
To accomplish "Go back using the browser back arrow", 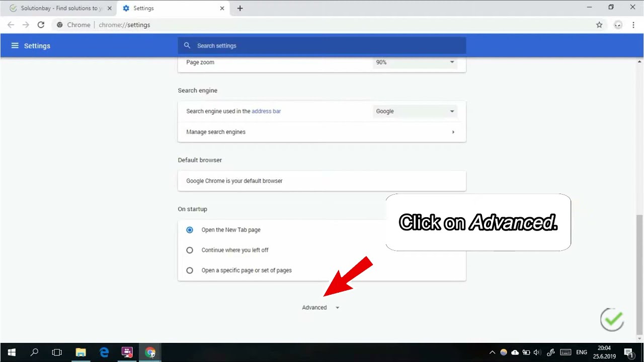I will coord(11,25).
